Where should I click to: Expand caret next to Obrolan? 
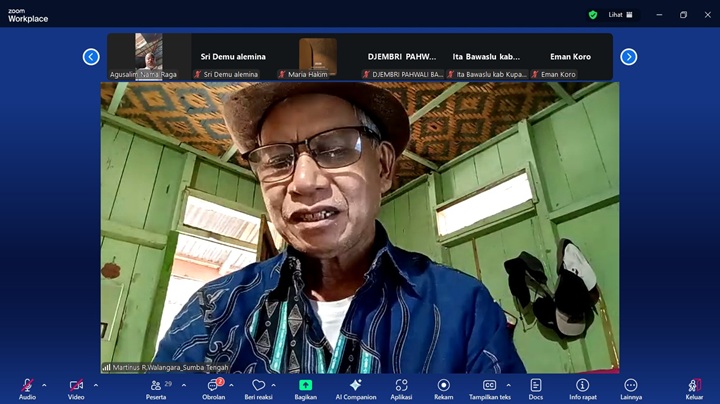[x=231, y=385]
